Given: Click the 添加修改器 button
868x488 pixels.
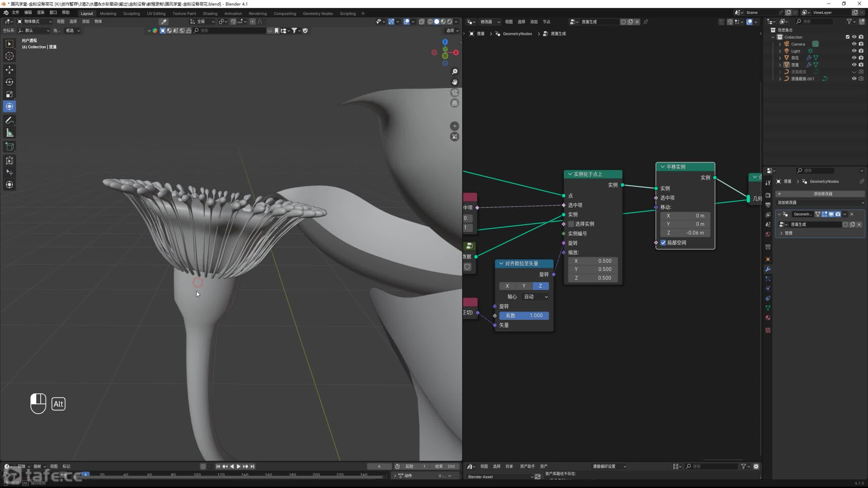Looking at the screenshot, I should 823,194.
